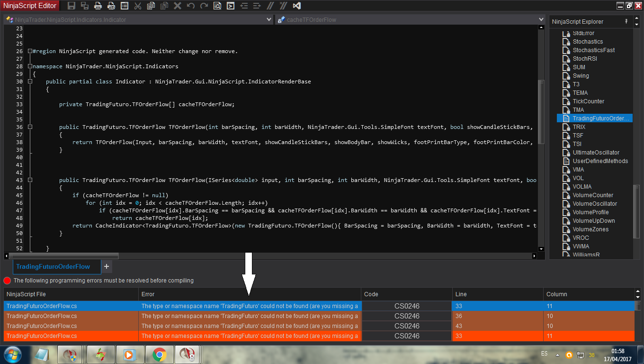Open the media player taskbar icon
Image resolution: width=644 pixels, height=364 pixels.
(130, 354)
